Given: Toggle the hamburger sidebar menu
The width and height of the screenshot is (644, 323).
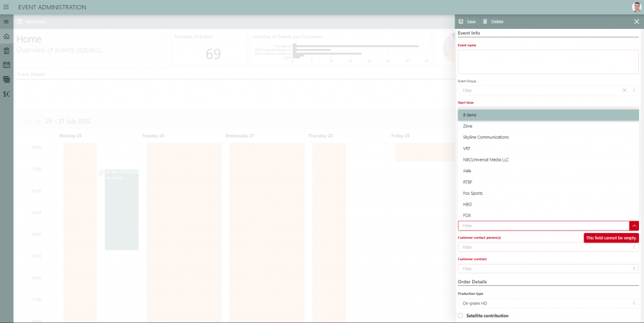Looking at the screenshot, I should 6,22.
